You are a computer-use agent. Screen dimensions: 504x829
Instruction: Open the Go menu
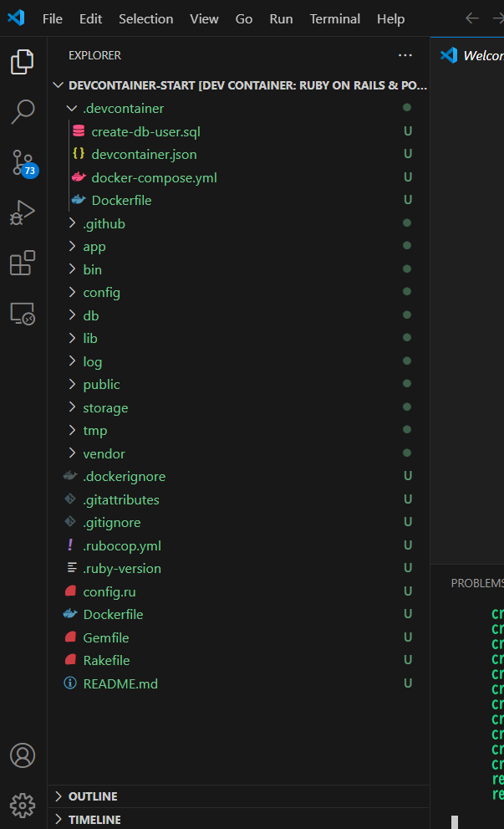point(243,18)
